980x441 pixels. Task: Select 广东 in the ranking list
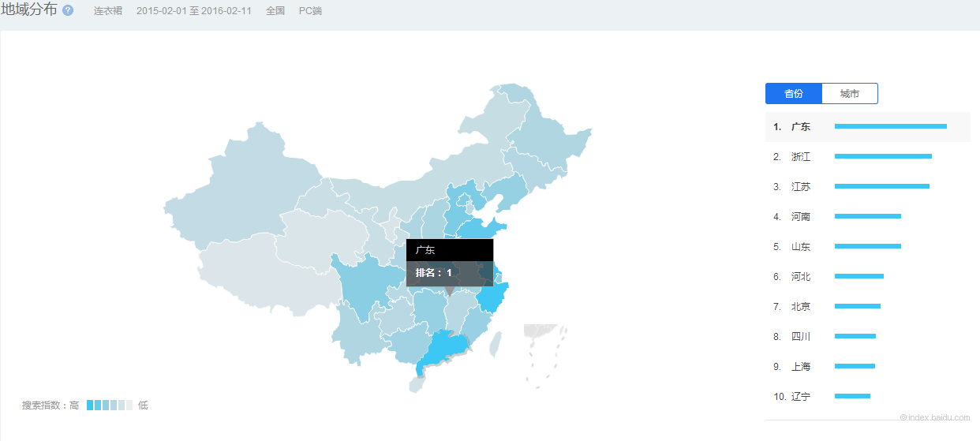(800, 127)
